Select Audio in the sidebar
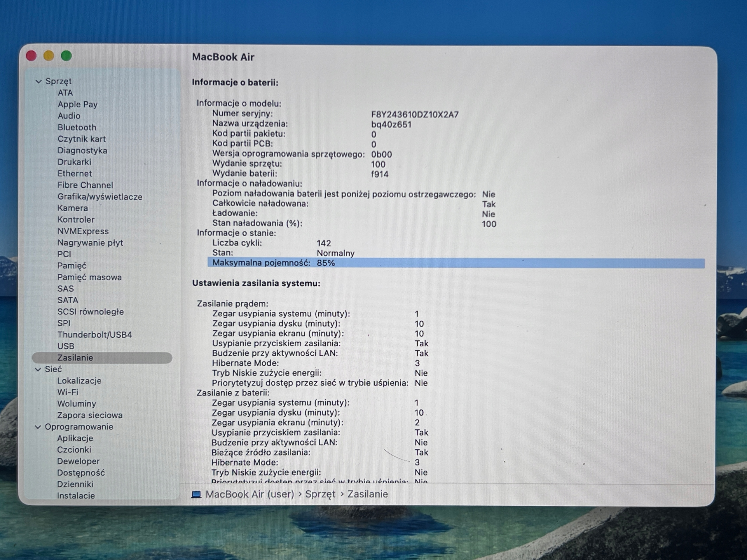The width and height of the screenshot is (747, 560). pyautogui.click(x=69, y=116)
